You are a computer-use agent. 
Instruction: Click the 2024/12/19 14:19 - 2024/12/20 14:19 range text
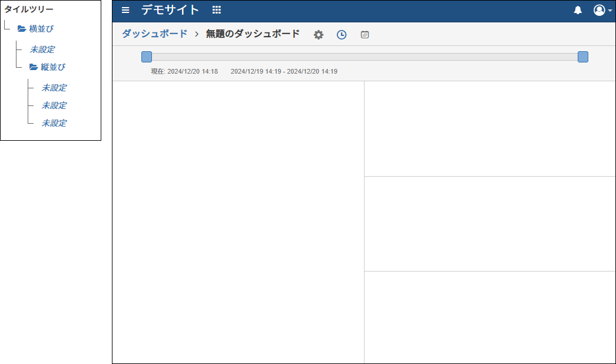[x=284, y=71]
